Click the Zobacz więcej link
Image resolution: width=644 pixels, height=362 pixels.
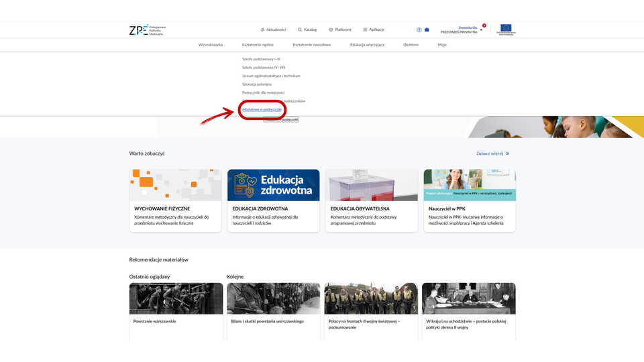[x=492, y=154]
